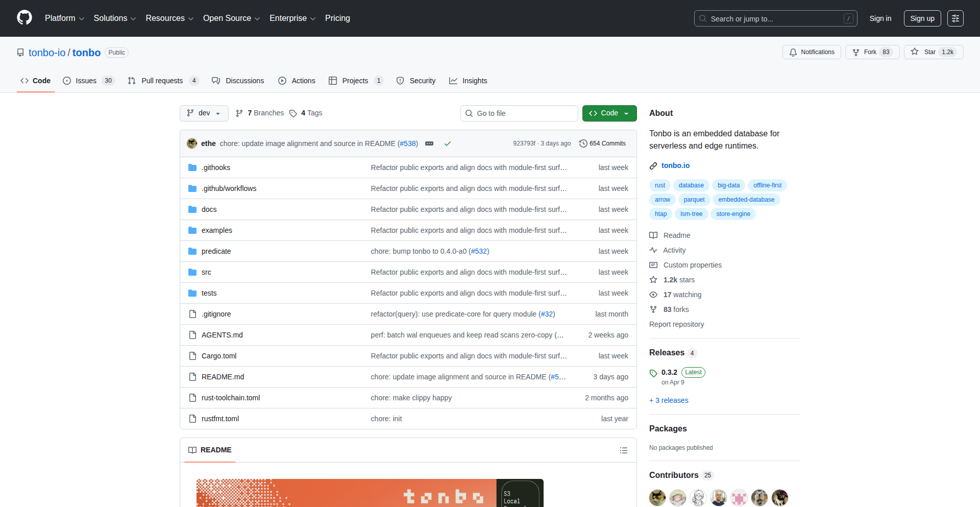
Task: Fork the tonbo repository
Action: click(872, 52)
